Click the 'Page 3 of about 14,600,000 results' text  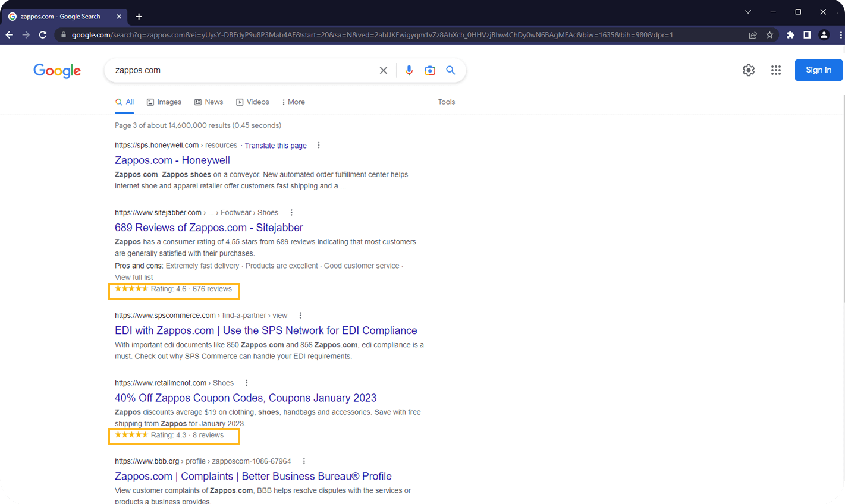pos(172,125)
